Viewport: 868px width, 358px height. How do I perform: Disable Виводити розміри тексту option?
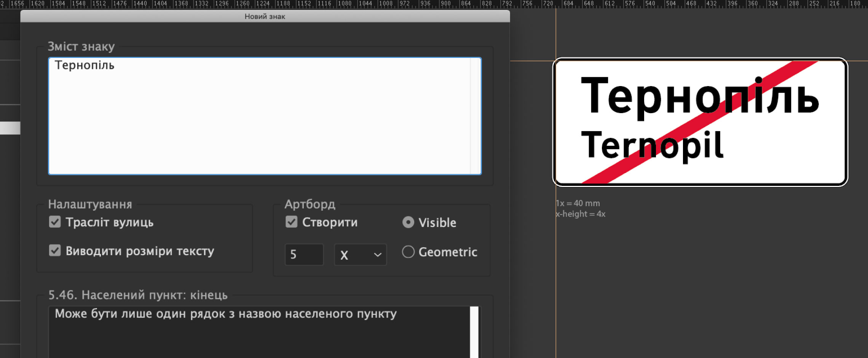(54, 251)
